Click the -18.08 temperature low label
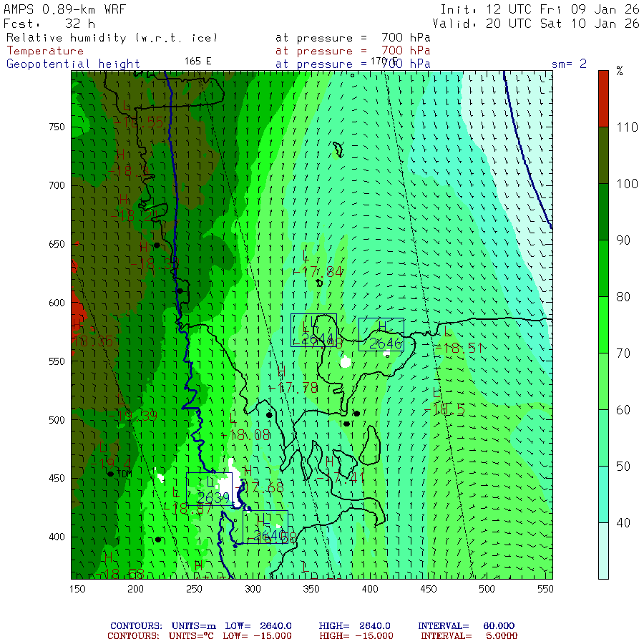This screenshot has width=644, height=644. tap(245, 435)
